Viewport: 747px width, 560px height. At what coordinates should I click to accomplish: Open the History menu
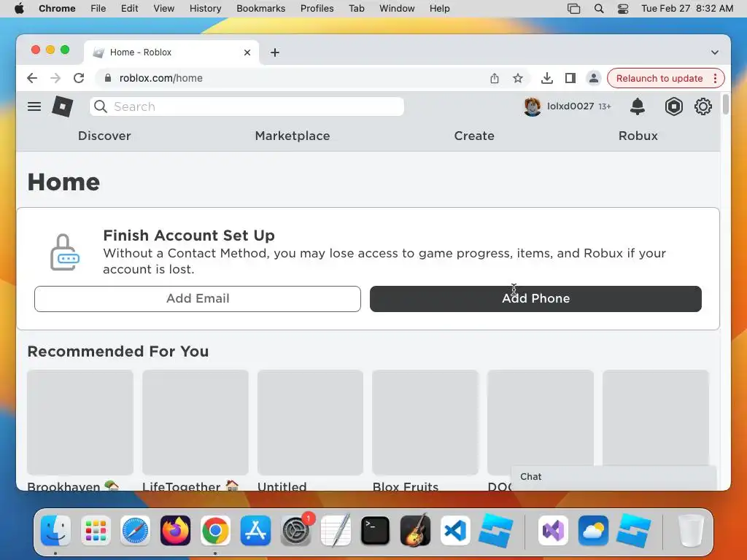[205, 9]
